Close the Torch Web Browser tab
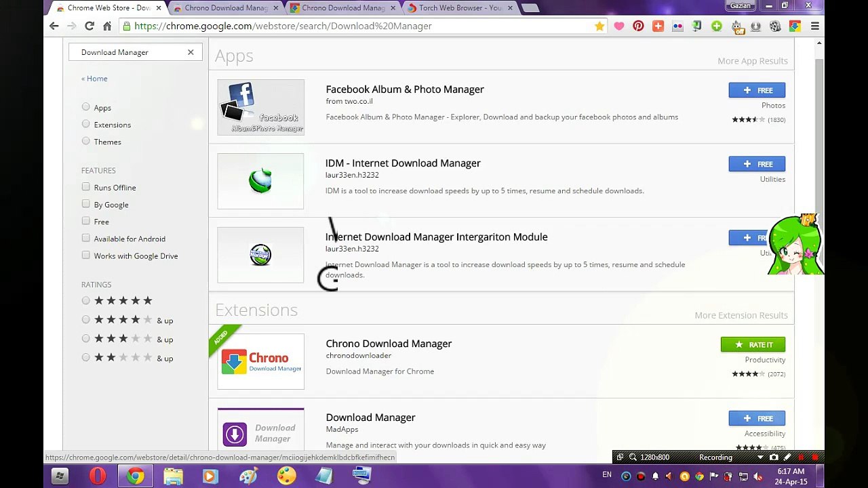The image size is (868, 488). point(510,8)
